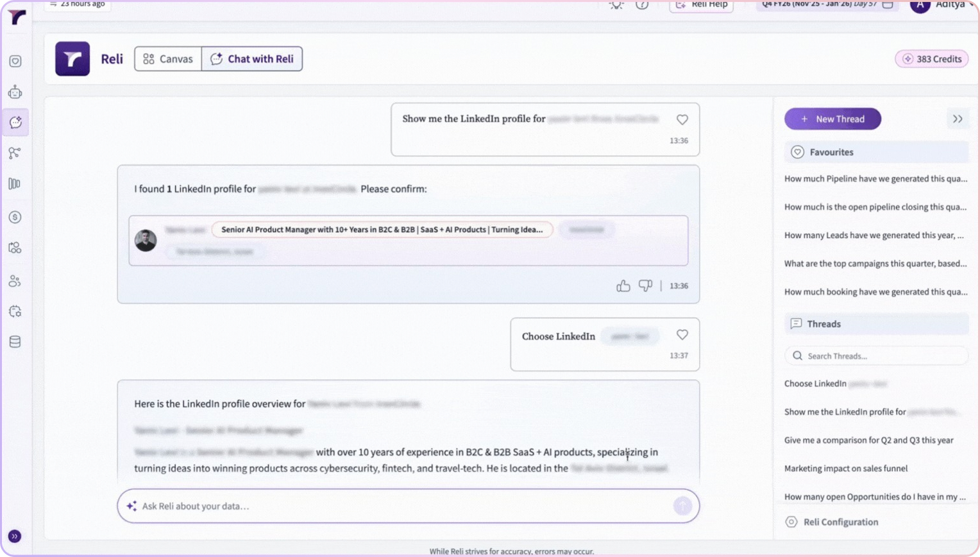This screenshot has width=980, height=557.
Task: Click the company logo at sidebar top
Action: click(16, 16)
